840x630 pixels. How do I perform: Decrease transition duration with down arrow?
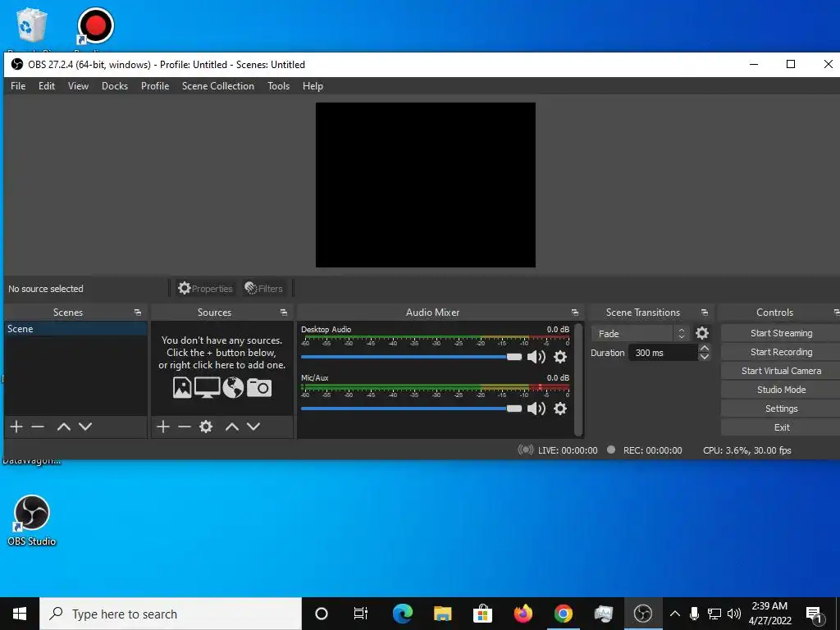[705, 356]
